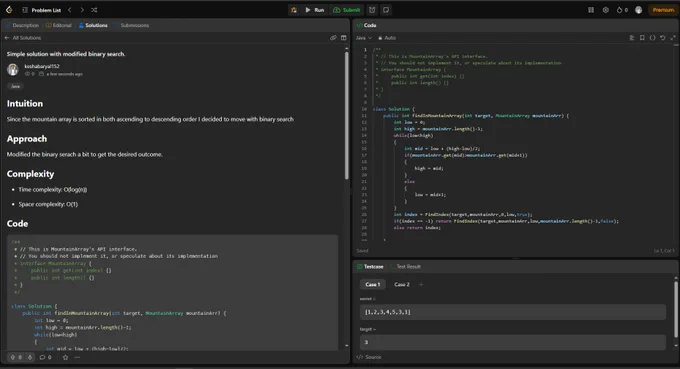Format the code with align icon
This screenshot has width=680, height=369.
click(631, 38)
